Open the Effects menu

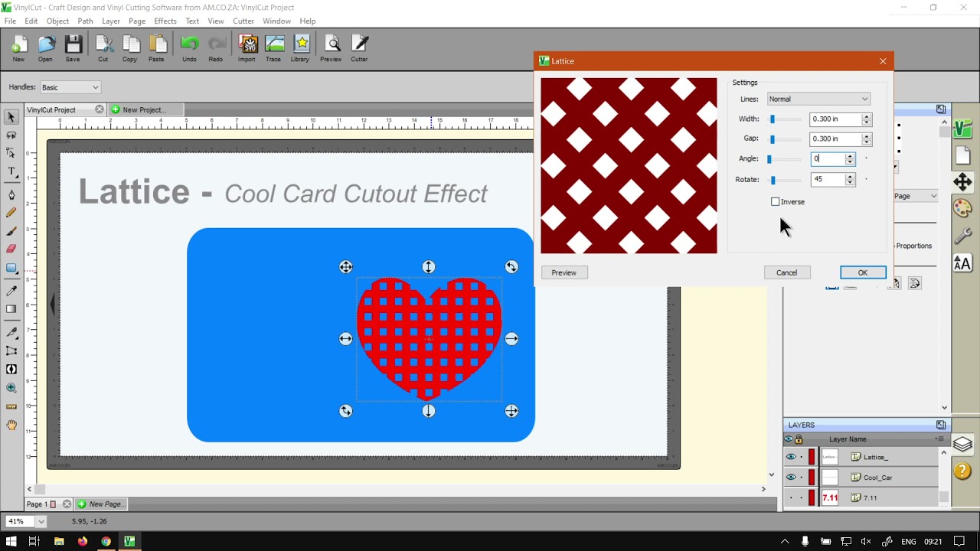[x=165, y=21]
